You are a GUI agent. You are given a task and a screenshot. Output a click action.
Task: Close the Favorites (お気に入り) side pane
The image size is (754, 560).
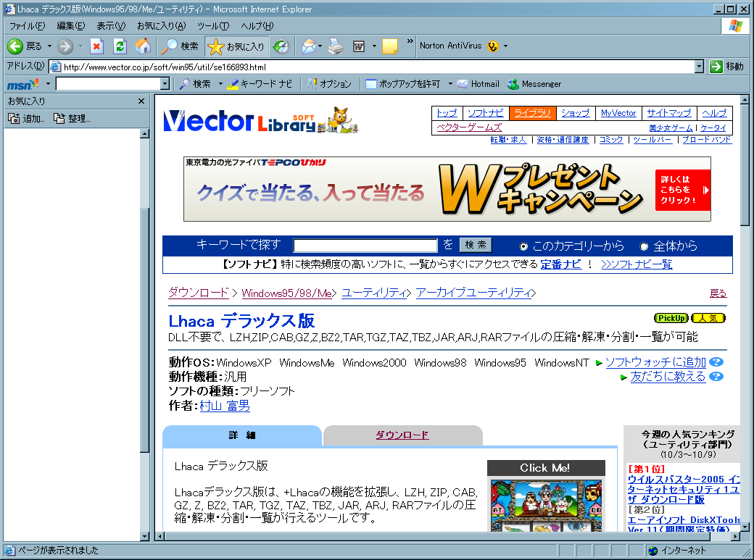point(141,101)
